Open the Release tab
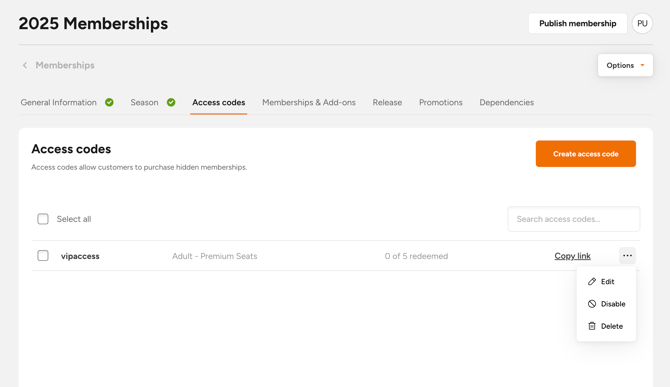670x387 pixels. point(387,103)
